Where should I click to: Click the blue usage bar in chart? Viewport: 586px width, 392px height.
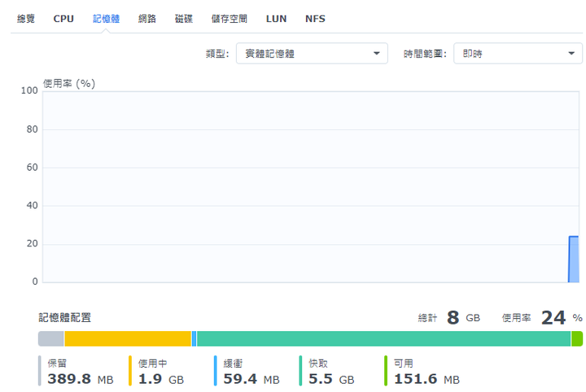[574, 259]
